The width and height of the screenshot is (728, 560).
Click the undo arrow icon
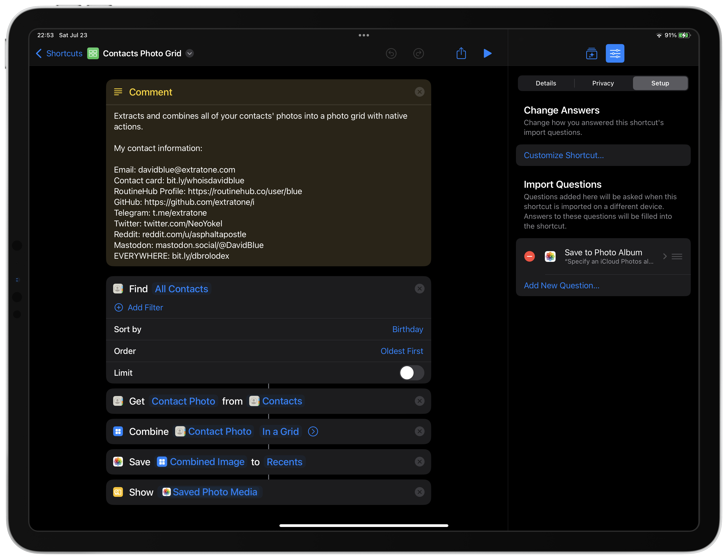tap(391, 53)
